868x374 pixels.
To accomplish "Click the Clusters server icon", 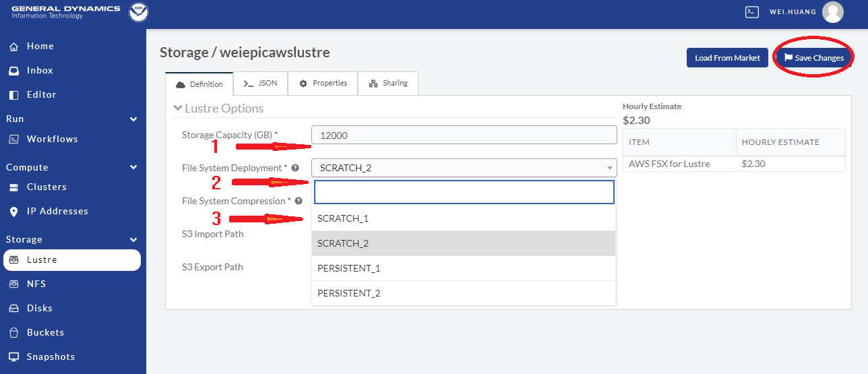I will 13,187.
